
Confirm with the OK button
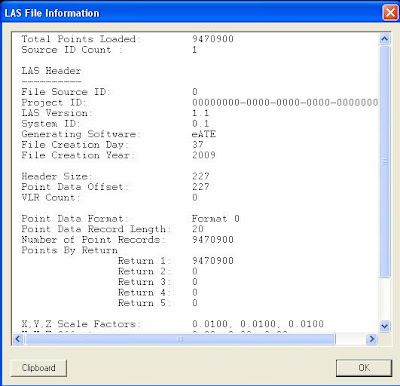click(364, 368)
